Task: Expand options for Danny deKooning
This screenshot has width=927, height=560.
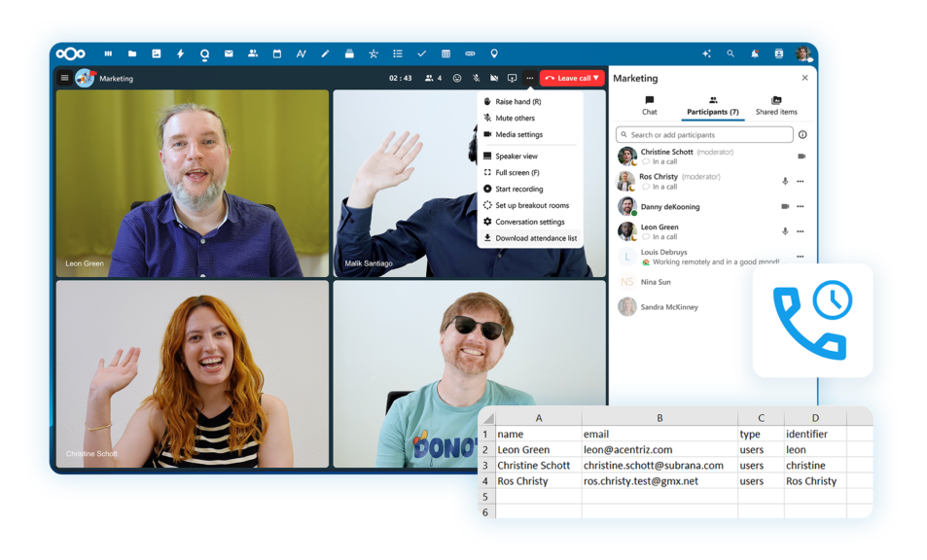Action: (800, 206)
